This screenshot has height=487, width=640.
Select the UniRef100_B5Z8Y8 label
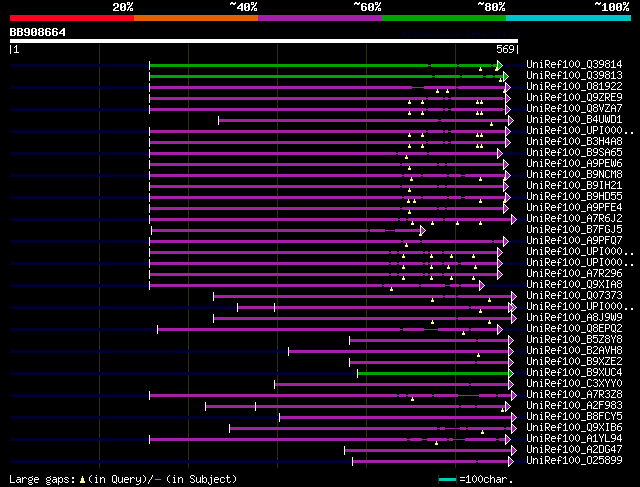574,340
